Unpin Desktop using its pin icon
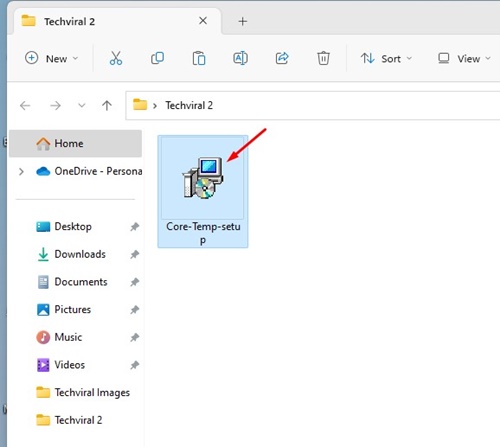Screen dimensions: 500x447 (134, 227)
